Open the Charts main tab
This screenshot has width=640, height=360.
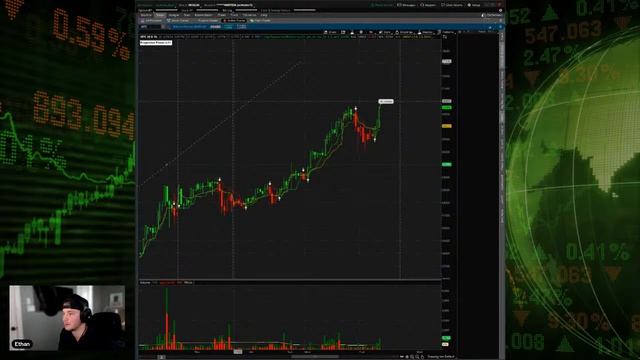(x=222, y=15)
